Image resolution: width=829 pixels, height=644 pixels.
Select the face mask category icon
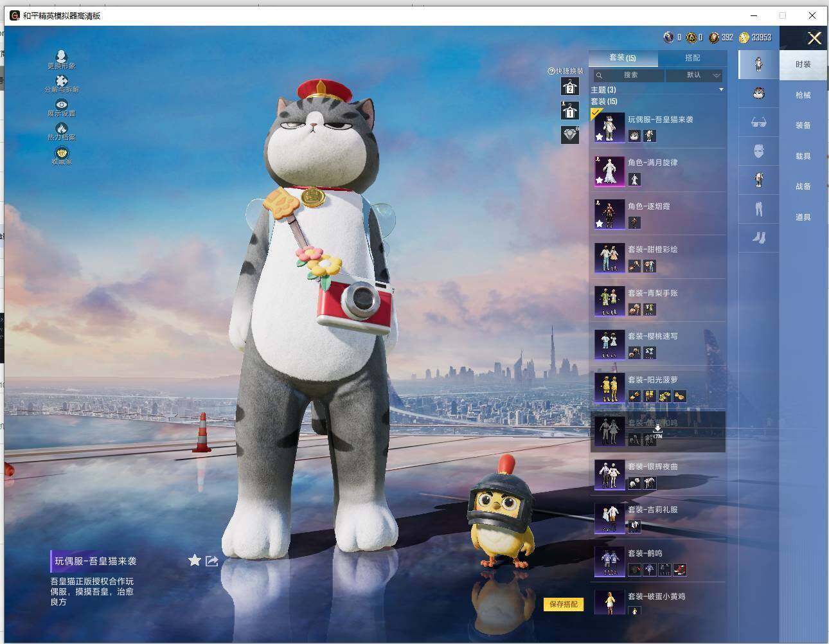(758, 152)
